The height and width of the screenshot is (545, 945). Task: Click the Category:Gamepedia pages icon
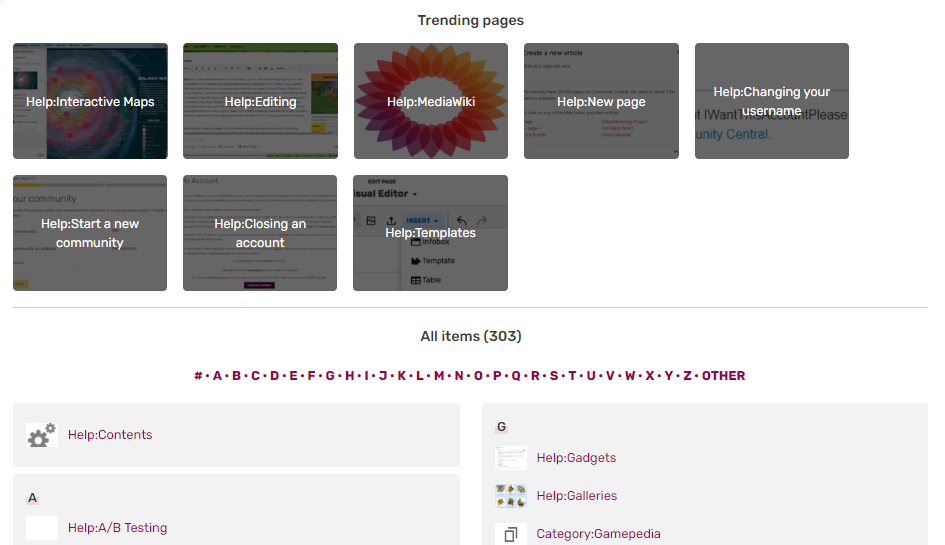(x=510, y=534)
